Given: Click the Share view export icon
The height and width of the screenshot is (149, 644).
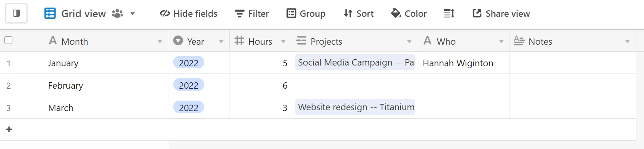Looking at the screenshot, I should pyautogui.click(x=477, y=14).
